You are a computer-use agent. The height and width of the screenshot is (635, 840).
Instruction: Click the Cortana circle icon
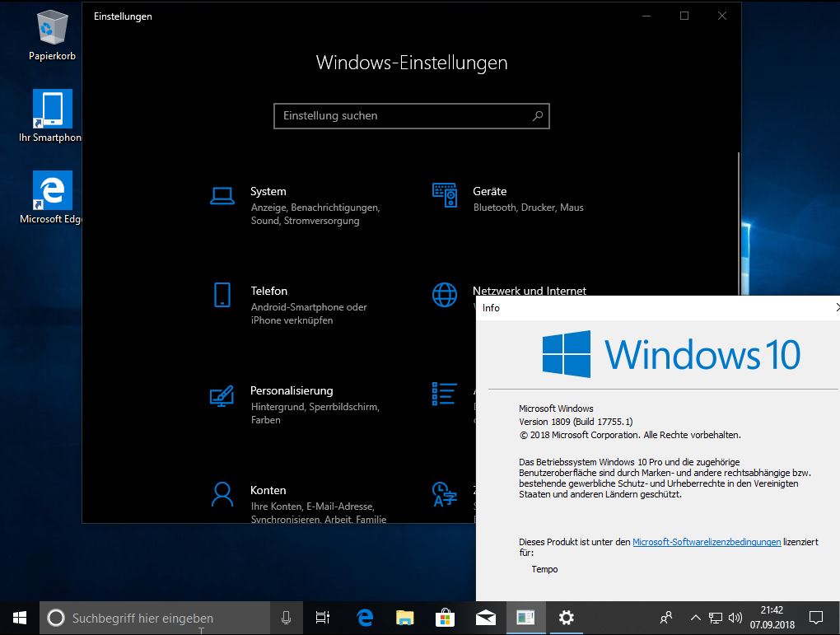coord(56,618)
